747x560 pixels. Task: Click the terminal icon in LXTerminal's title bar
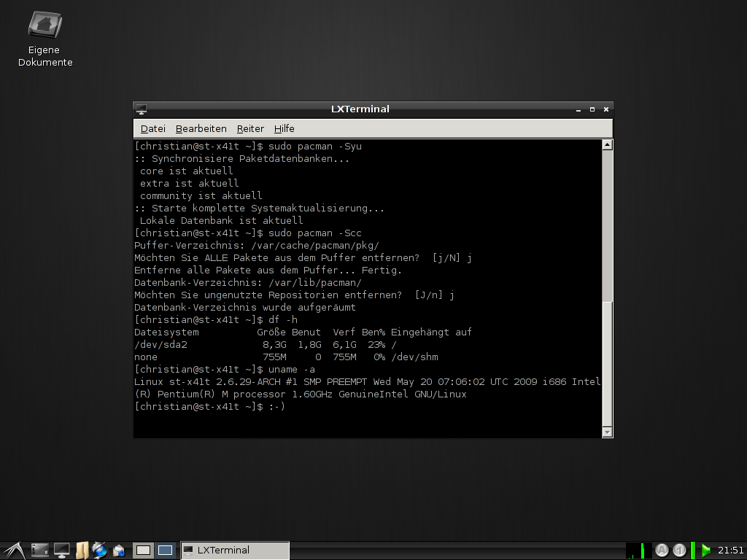(140, 108)
